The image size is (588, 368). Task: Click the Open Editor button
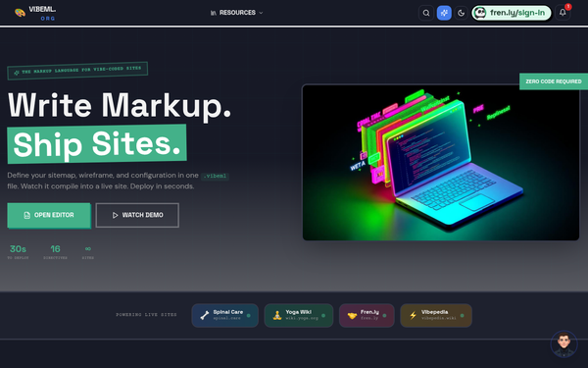(x=49, y=215)
